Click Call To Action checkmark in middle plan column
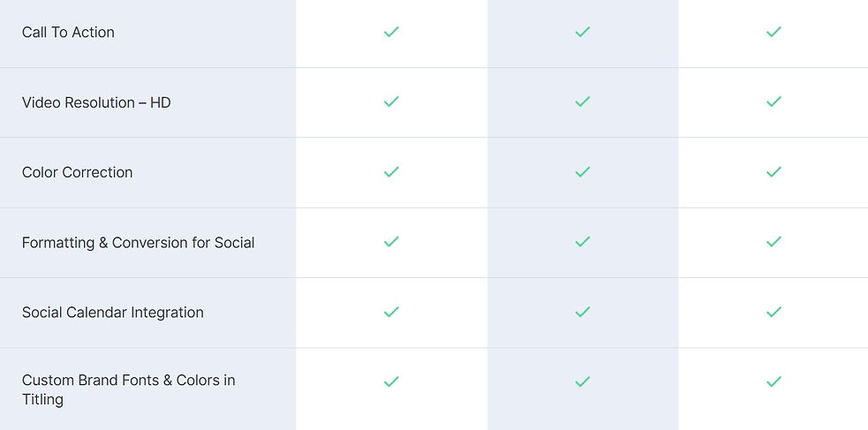 tap(583, 32)
